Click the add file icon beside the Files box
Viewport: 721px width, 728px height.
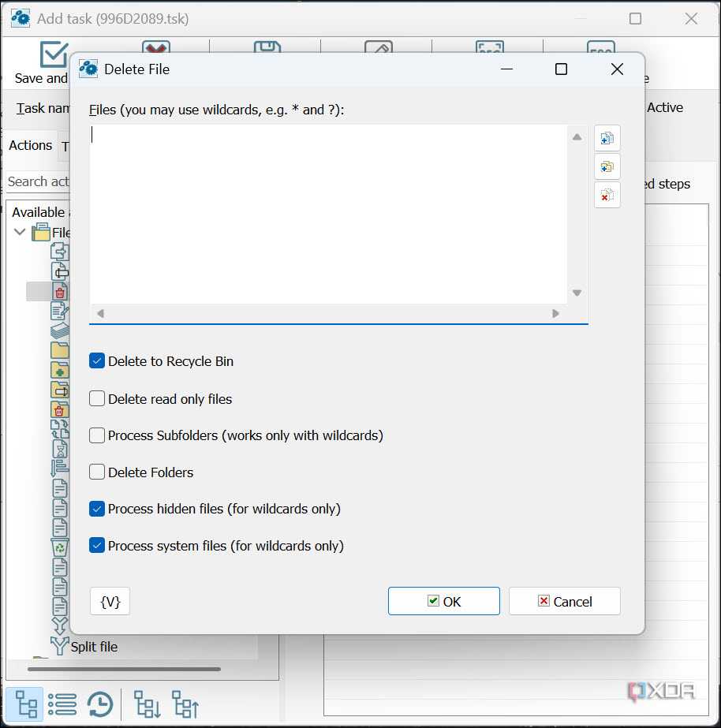(607, 138)
